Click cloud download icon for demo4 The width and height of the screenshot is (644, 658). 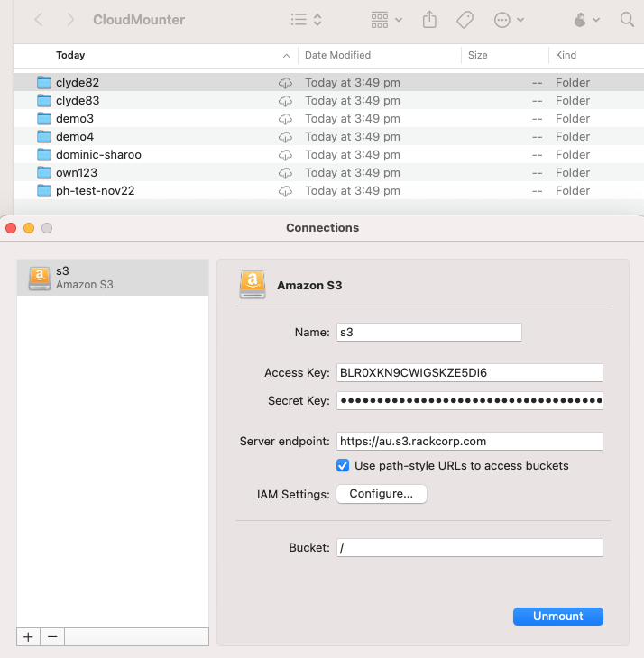[286, 137]
